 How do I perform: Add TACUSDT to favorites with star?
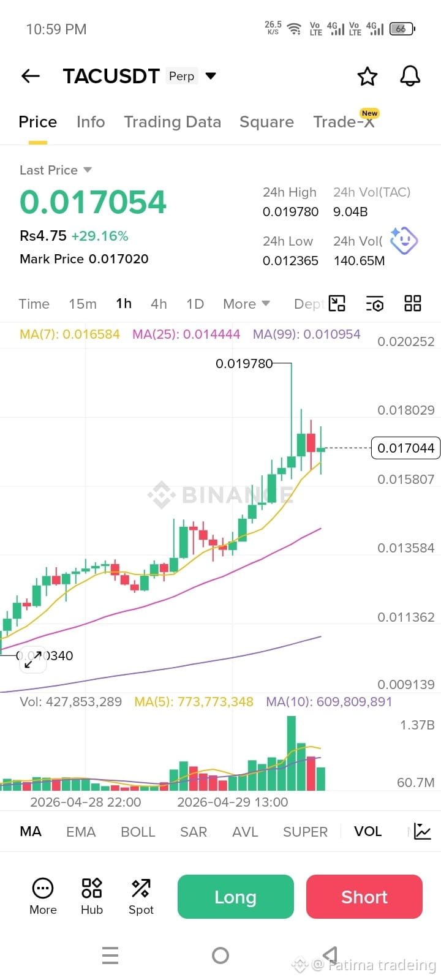pyautogui.click(x=367, y=77)
